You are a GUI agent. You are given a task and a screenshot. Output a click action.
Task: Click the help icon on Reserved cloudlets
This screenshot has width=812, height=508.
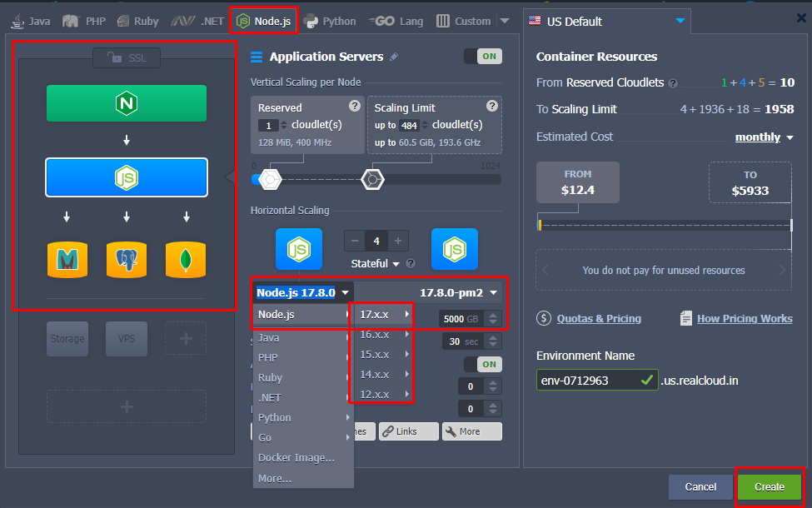coord(355,106)
